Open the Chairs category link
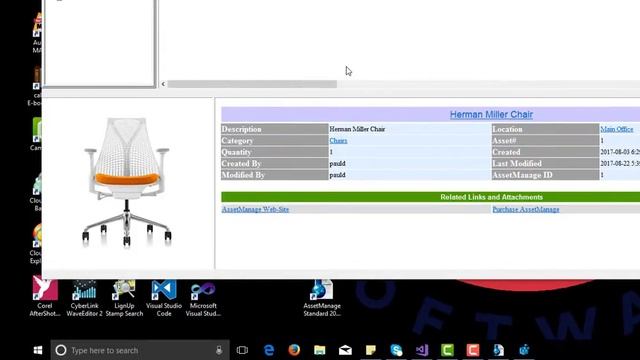Screen dimensions: 640x360 [338, 140]
